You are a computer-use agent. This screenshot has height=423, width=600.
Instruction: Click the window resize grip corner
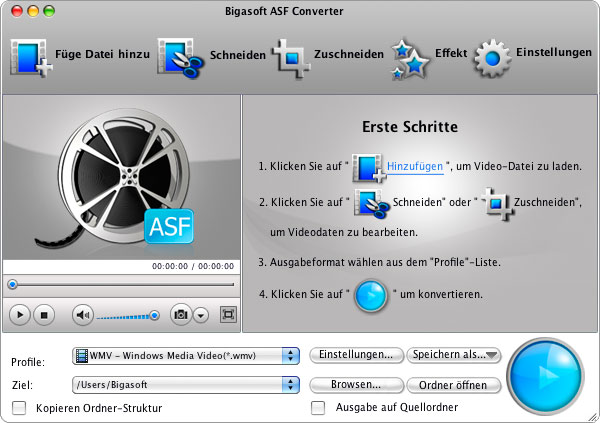593,417
